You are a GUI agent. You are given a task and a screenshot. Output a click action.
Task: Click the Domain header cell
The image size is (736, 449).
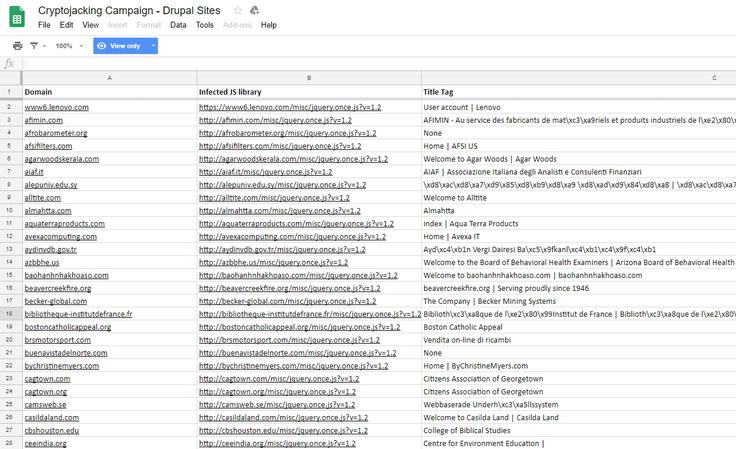(109, 92)
